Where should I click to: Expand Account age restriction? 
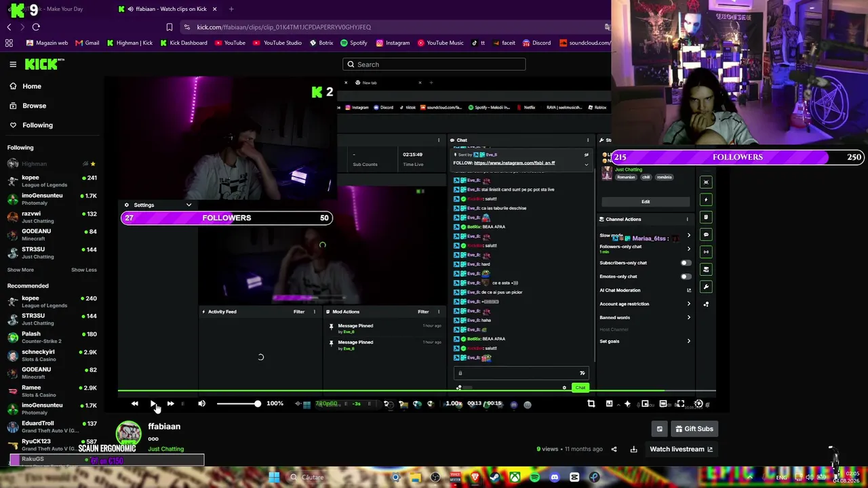pyautogui.click(x=689, y=304)
